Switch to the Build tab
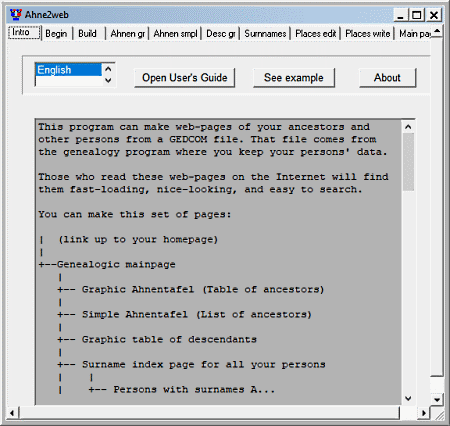This screenshot has width=450, height=426. (x=88, y=34)
